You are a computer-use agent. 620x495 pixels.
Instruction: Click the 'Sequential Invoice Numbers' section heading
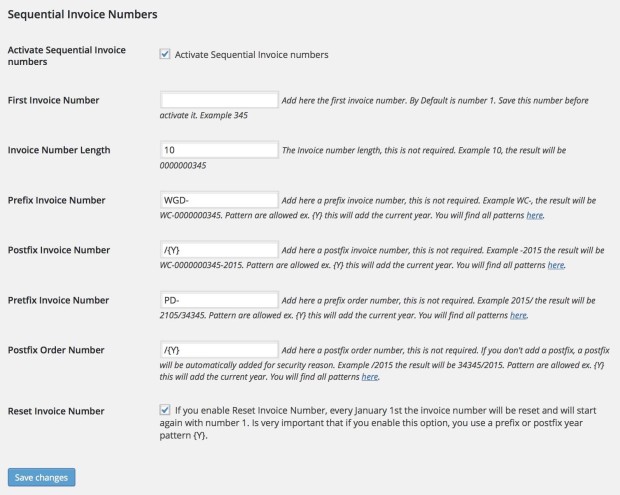tap(82, 15)
